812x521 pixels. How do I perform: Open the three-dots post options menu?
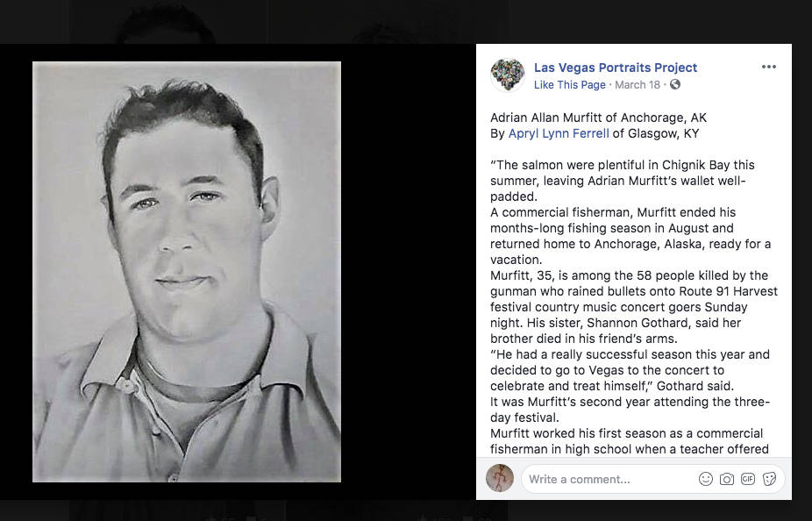coord(768,67)
